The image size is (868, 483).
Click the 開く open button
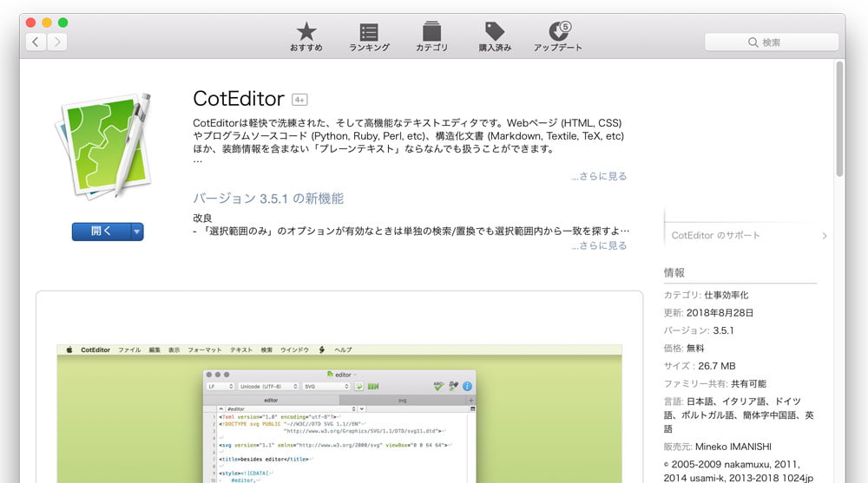coord(101,232)
